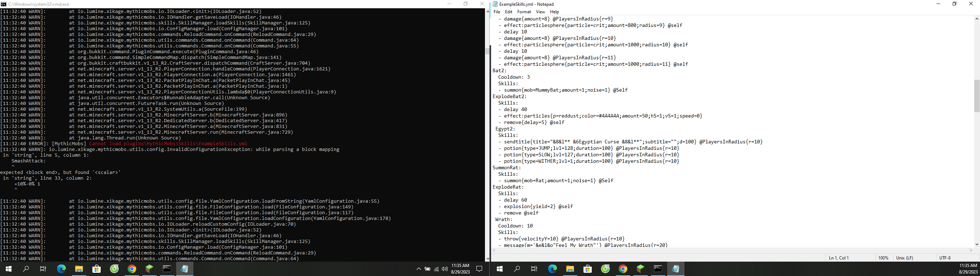Open File Explorer from the Notepad-side taskbar
This screenshot has height=276, width=980.
pos(570,269)
